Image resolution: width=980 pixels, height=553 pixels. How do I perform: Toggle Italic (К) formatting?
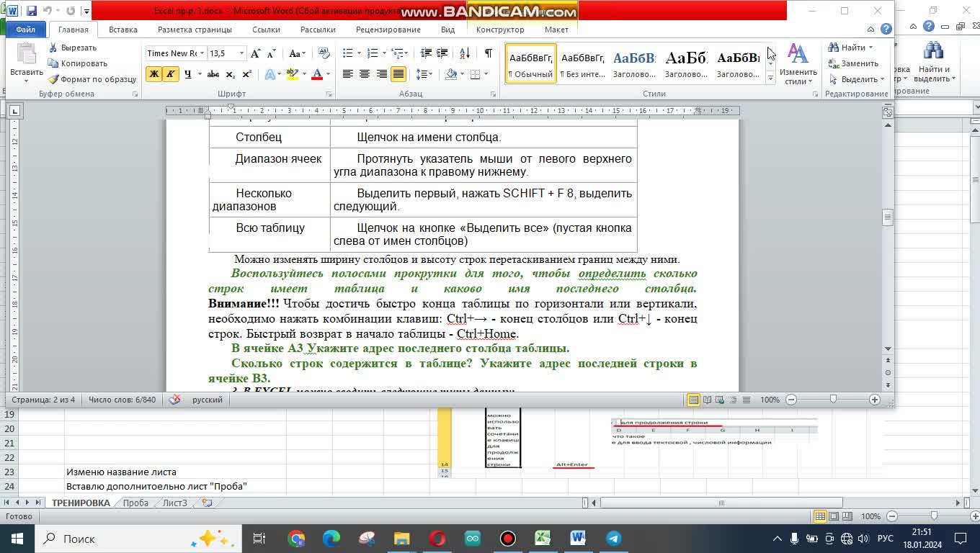[171, 74]
